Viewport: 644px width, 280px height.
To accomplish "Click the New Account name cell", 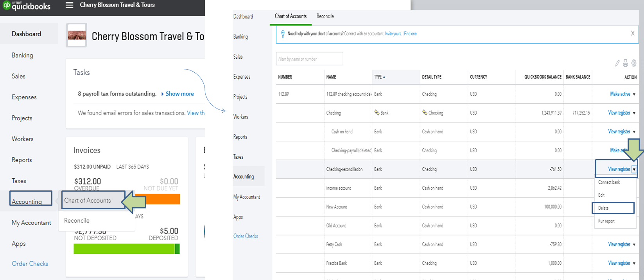I will pyautogui.click(x=336, y=207).
